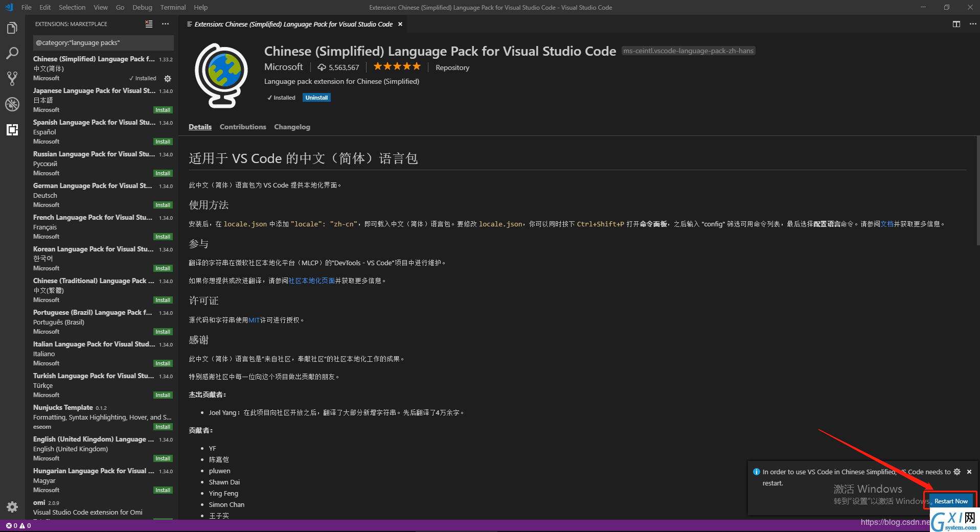Screen dimensions: 980x532
Task: Install the Japanese Language Pack
Action: [163, 110]
